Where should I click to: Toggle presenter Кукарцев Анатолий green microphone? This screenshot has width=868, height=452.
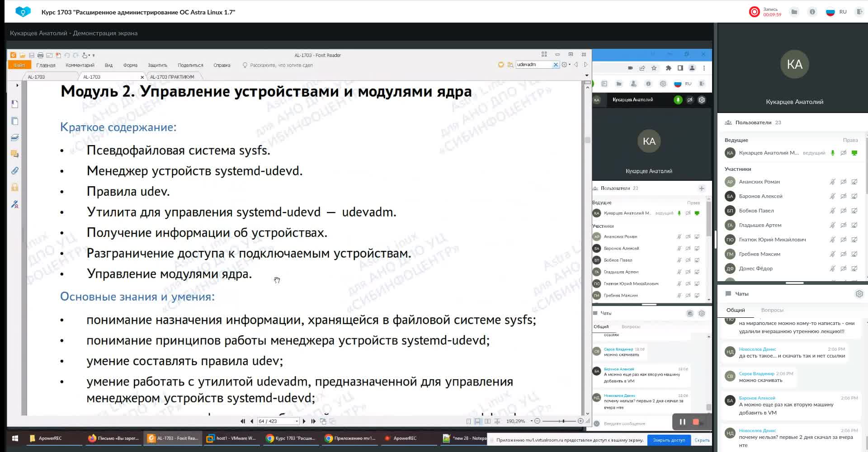(x=832, y=153)
